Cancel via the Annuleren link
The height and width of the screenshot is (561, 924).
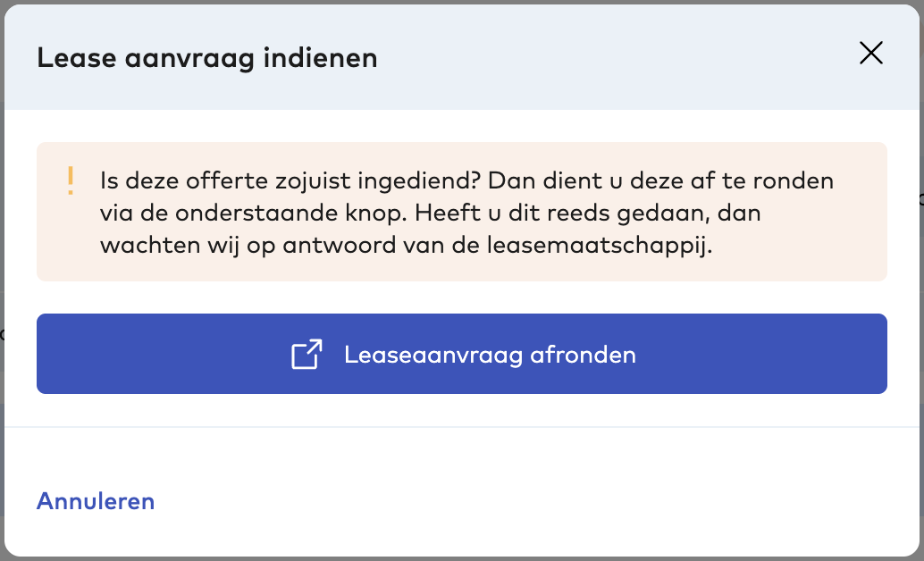click(96, 501)
